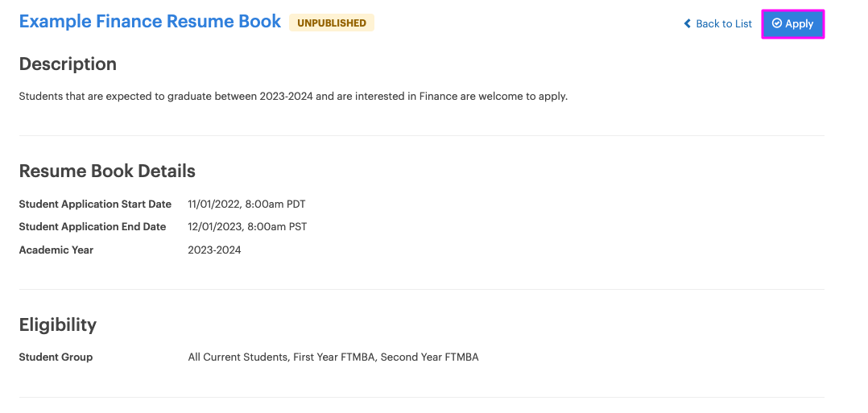
Task: Click the Student Application End Date label
Action: (x=93, y=227)
